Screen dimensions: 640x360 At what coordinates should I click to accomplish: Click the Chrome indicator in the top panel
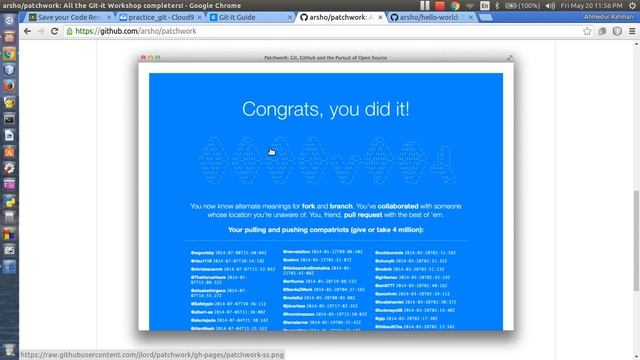coord(455,6)
